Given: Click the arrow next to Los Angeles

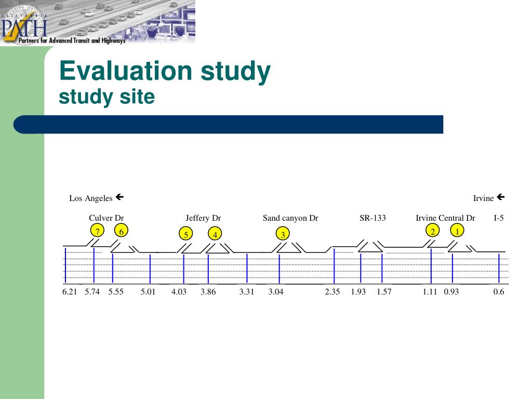Looking at the screenshot, I should point(119,197).
